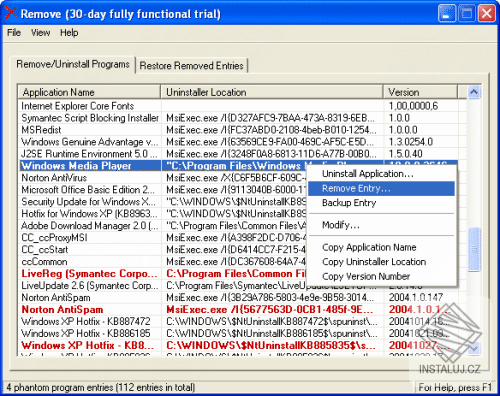The width and height of the screenshot is (500, 396).
Task: Switch to Restore Removed Entries tab
Action: tap(191, 66)
